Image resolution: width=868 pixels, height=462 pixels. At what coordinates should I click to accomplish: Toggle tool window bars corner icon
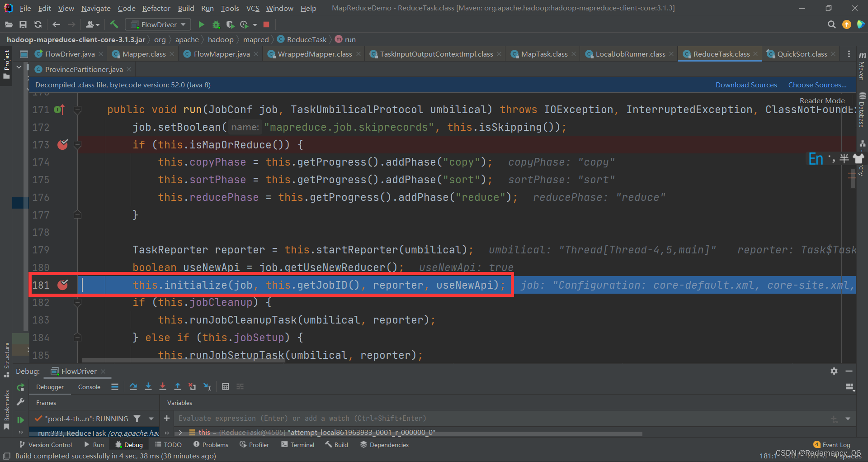coord(7,456)
